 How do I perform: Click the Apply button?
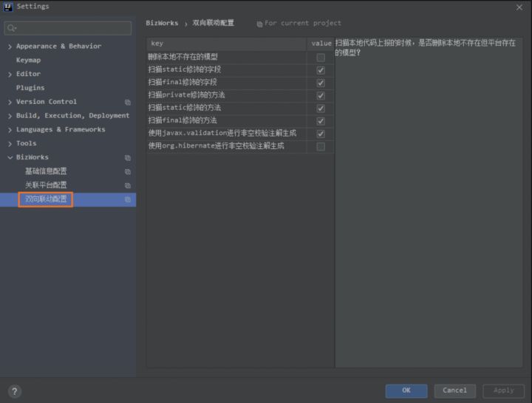[503, 390]
